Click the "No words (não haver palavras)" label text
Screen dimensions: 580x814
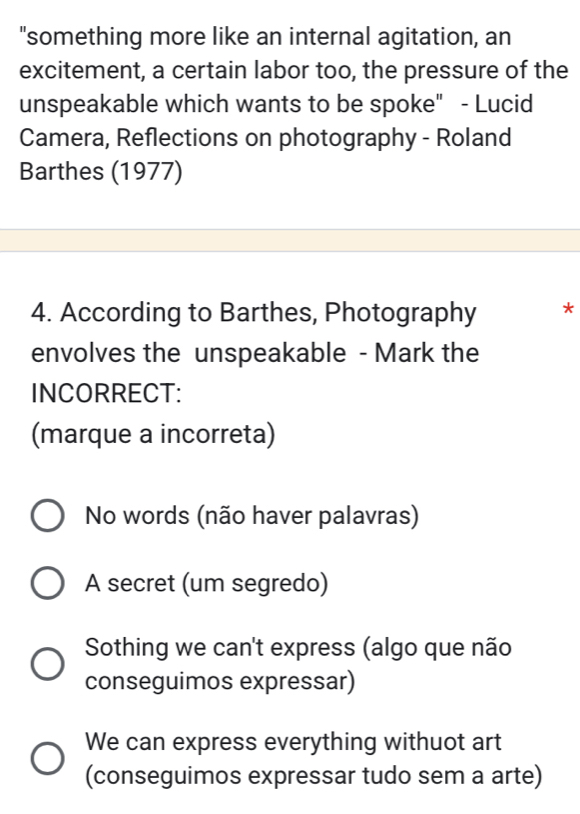252,516
